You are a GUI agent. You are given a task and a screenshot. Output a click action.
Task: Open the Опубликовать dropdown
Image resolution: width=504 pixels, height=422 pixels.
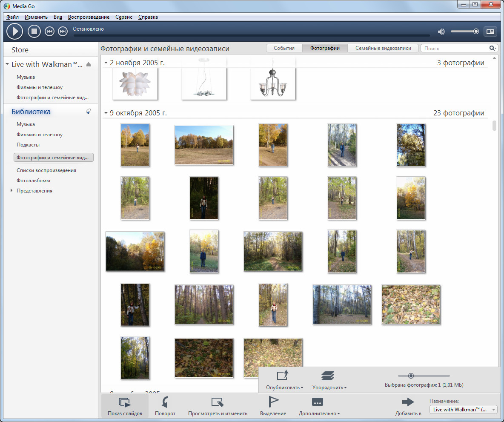click(284, 380)
